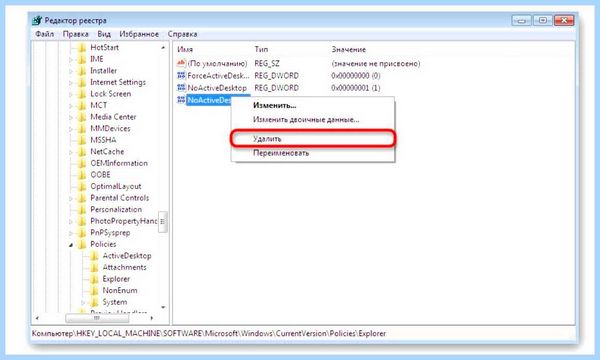Image resolution: width=600 pixels, height=360 pixels.
Task: Expand the Media Center tree node
Action: tap(71, 117)
